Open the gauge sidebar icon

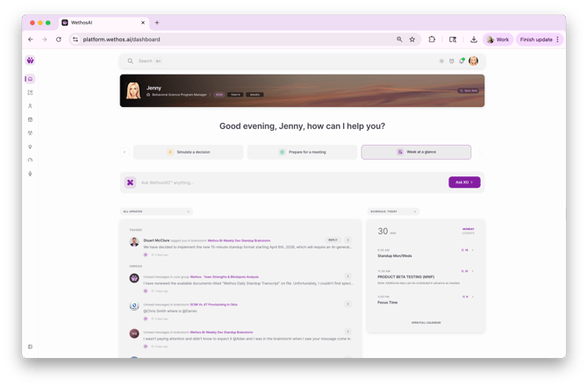[31, 160]
